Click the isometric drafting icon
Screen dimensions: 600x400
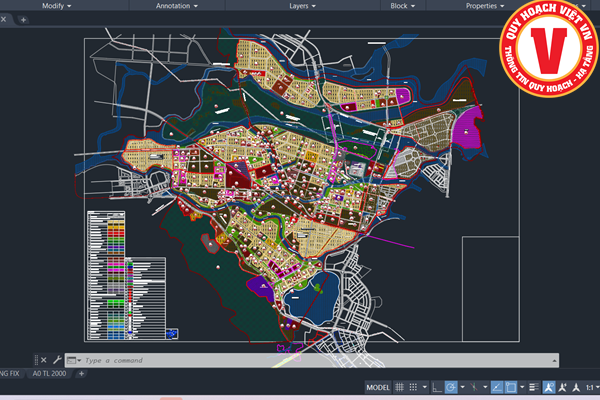click(x=474, y=387)
